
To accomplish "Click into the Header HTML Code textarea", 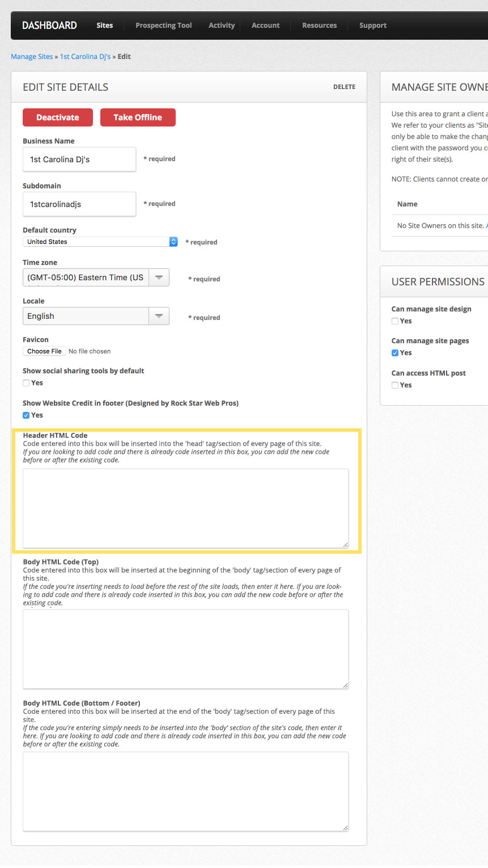I will 186,508.
